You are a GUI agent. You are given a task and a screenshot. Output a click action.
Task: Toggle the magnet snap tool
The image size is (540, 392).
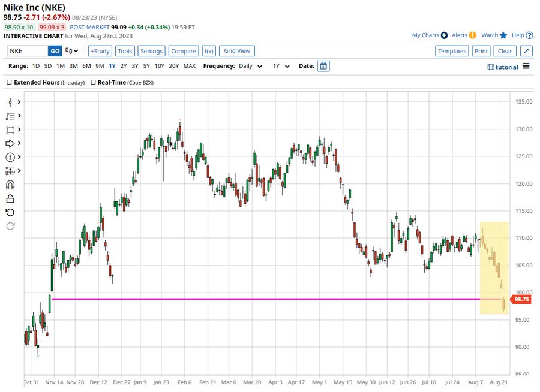[10, 185]
